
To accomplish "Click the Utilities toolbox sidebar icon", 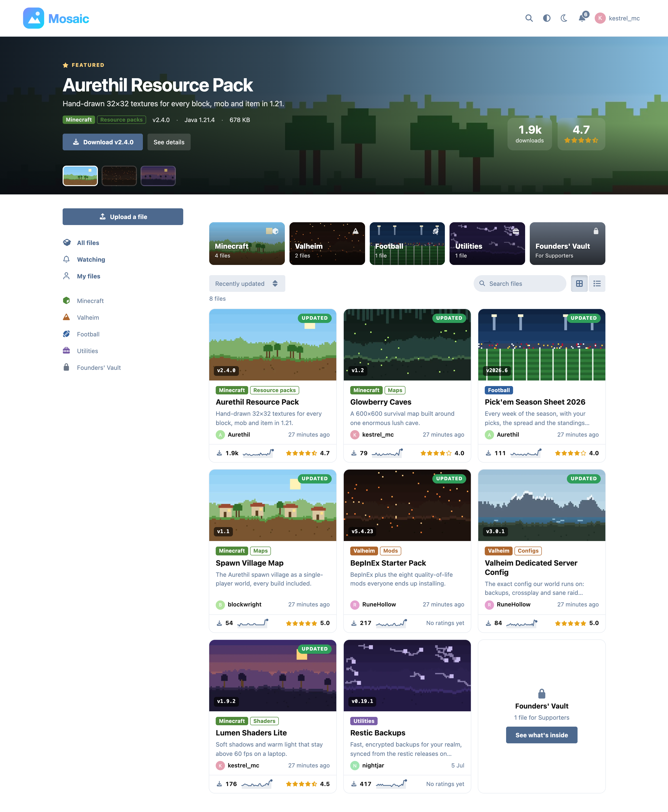I will [66, 351].
